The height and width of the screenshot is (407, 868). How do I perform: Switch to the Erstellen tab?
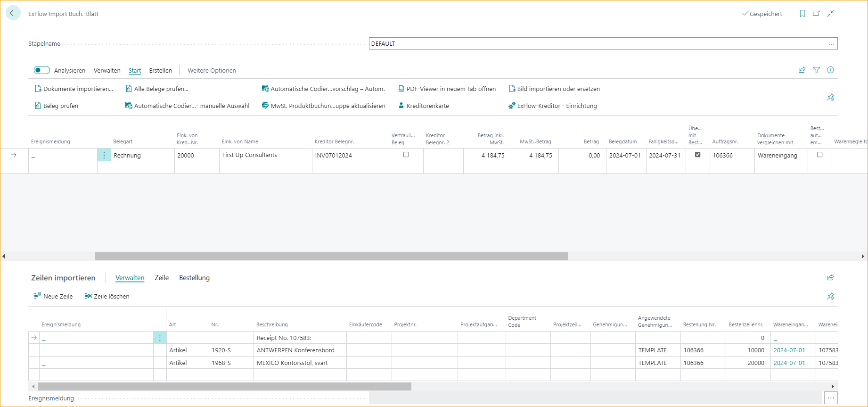[160, 71]
